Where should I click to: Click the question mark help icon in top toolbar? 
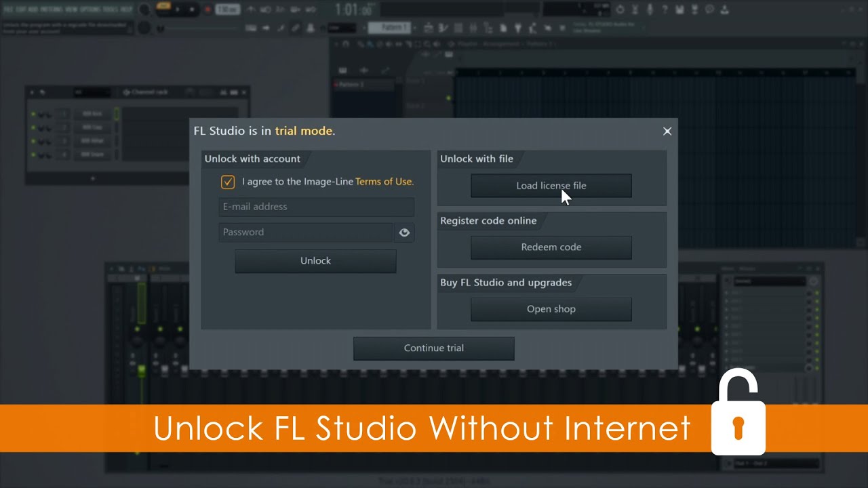(x=664, y=9)
